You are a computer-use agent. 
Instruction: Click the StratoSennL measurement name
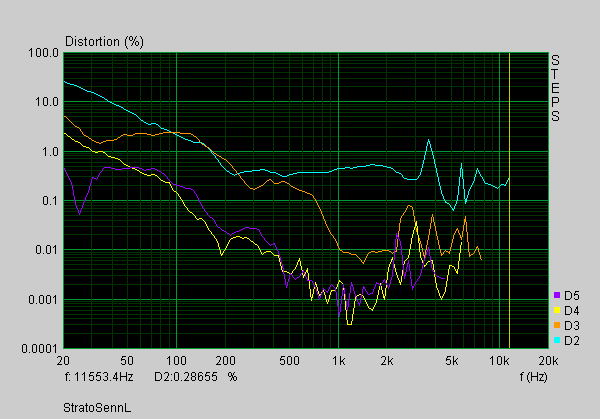97,408
